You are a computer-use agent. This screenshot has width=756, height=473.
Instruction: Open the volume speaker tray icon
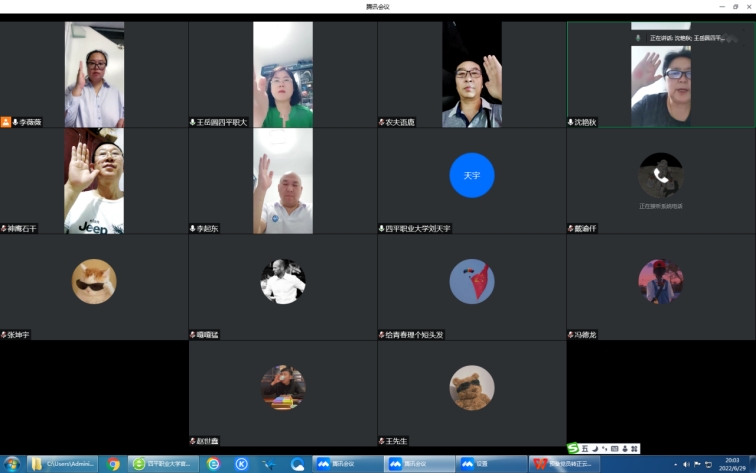click(x=686, y=465)
